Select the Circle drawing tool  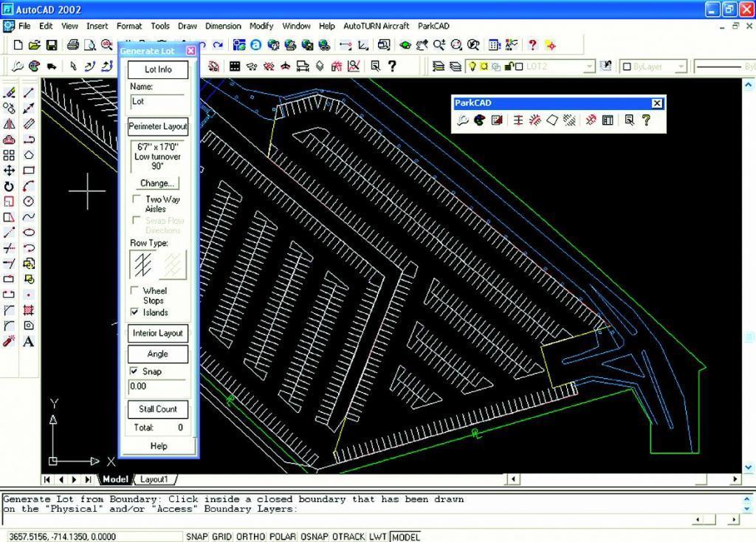point(29,202)
